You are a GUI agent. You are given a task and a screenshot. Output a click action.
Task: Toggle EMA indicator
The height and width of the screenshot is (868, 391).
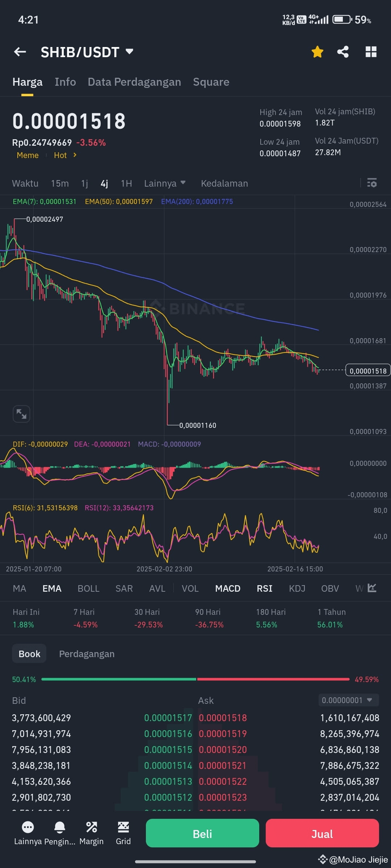point(52,588)
